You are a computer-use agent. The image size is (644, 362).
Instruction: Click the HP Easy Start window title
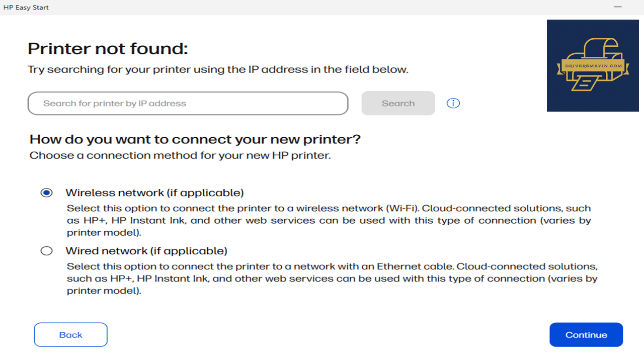point(26,8)
